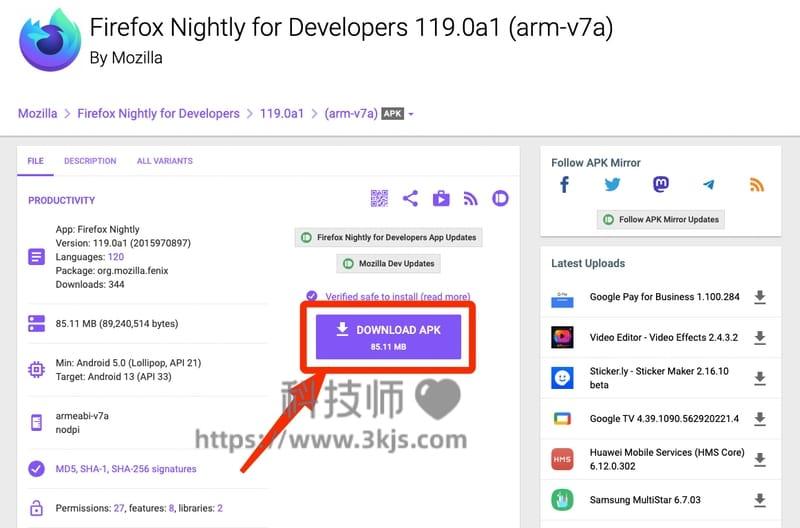Click Package: org.mozilla.fenix text
Image resolution: width=800 pixels, height=528 pixels.
[x=112, y=270]
